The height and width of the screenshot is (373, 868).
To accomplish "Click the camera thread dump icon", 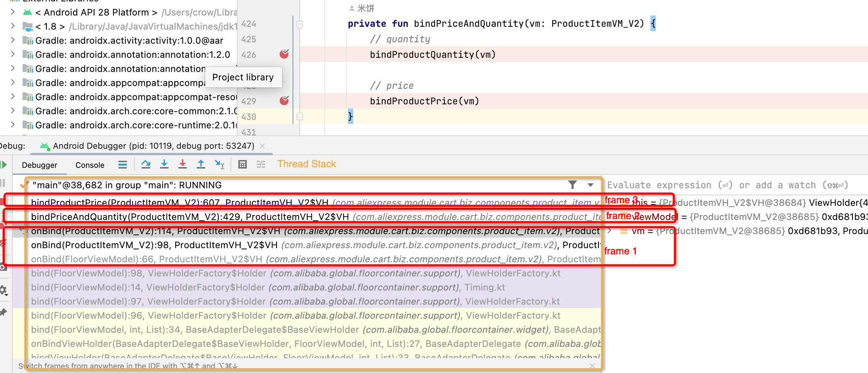I will pos(3,267).
